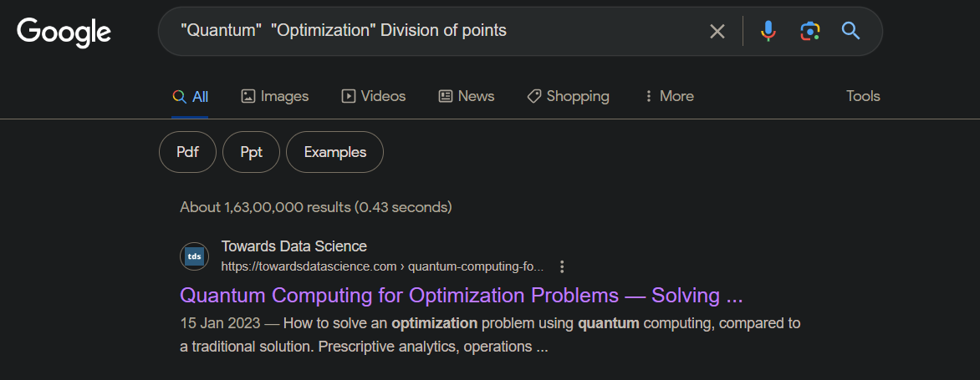Viewport: 980px width, 380px height.
Task: Open the Shopping tab
Action: (568, 96)
